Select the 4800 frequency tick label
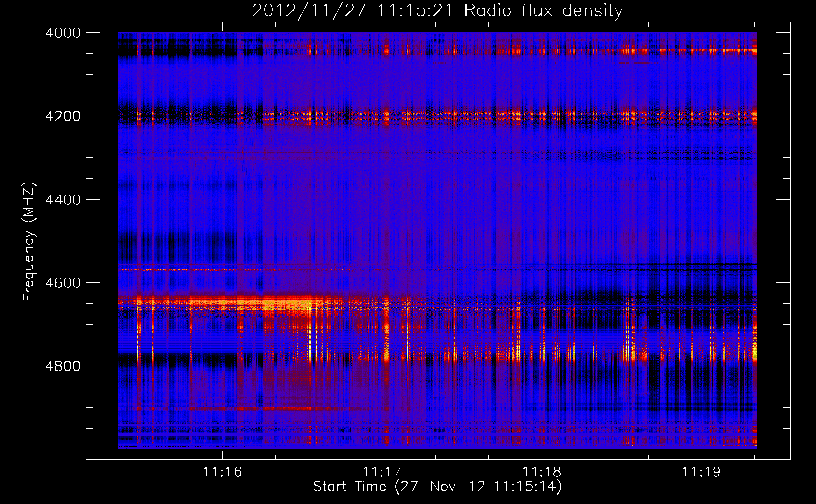816x504 pixels. click(63, 366)
